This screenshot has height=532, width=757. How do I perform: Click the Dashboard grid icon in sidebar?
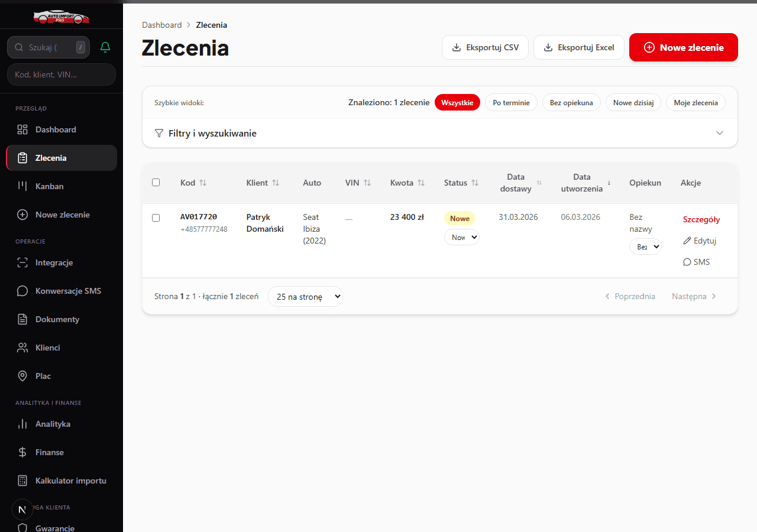click(22, 129)
